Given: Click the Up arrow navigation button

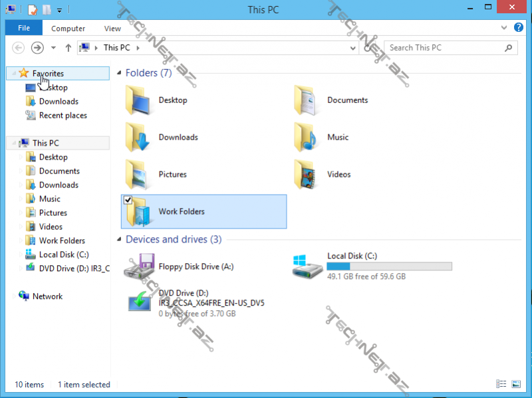Looking at the screenshot, I should tap(68, 48).
